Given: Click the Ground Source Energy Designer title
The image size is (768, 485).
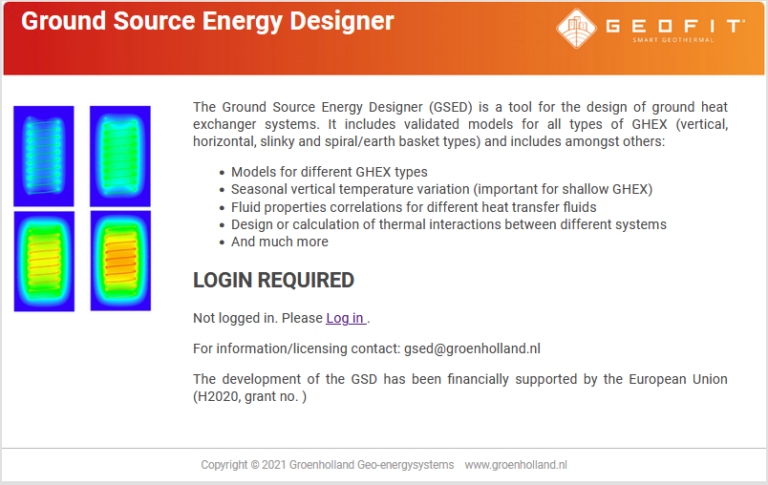Looking at the screenshot, I should click(207, 21).
